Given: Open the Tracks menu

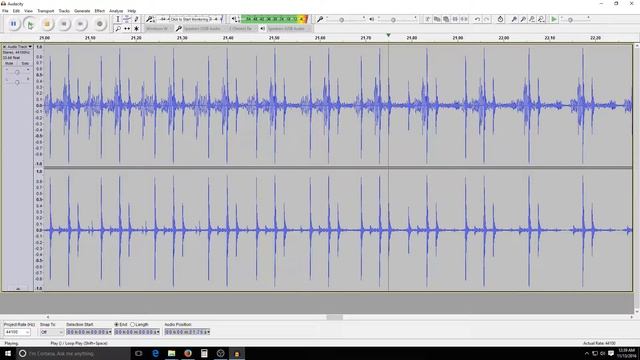Looking at the screenshot, I should click(64, 11).
